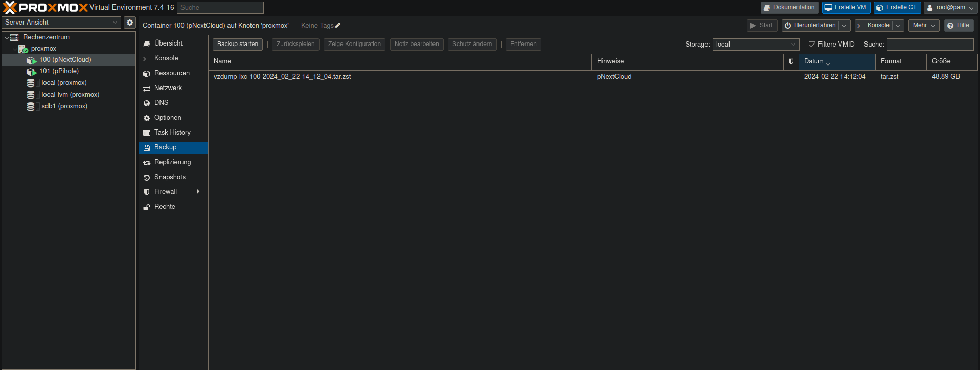Click storage icon for local (proxmox)
Viewport: 980px width, 370px height.
31,83
